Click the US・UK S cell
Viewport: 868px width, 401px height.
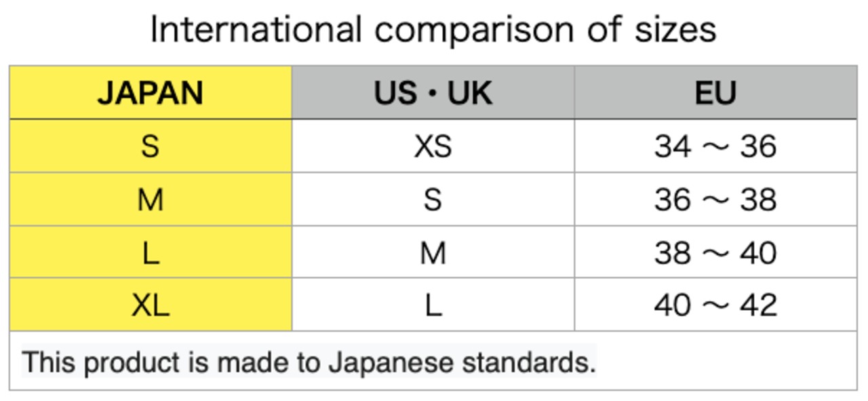pos(433,199)
